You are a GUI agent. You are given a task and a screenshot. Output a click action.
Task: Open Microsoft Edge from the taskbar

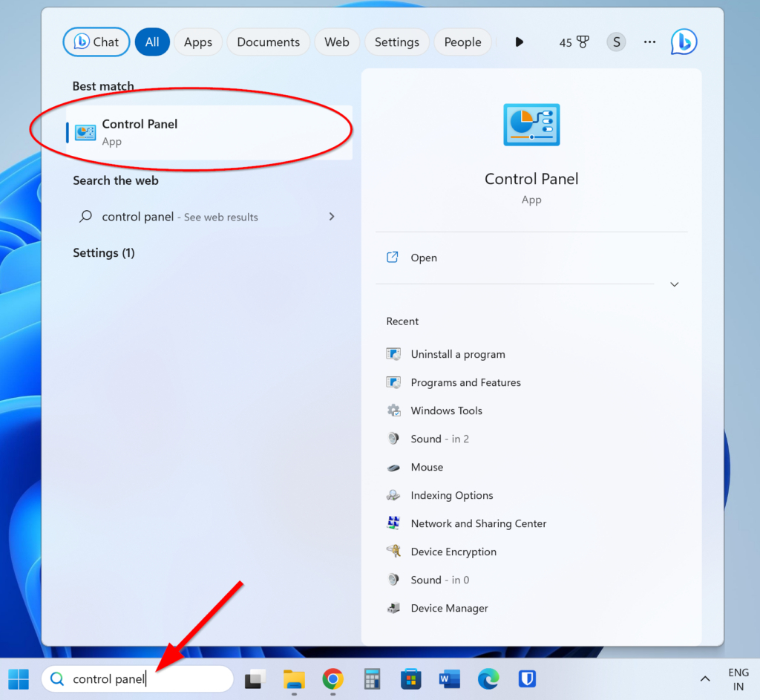(488, 678)
